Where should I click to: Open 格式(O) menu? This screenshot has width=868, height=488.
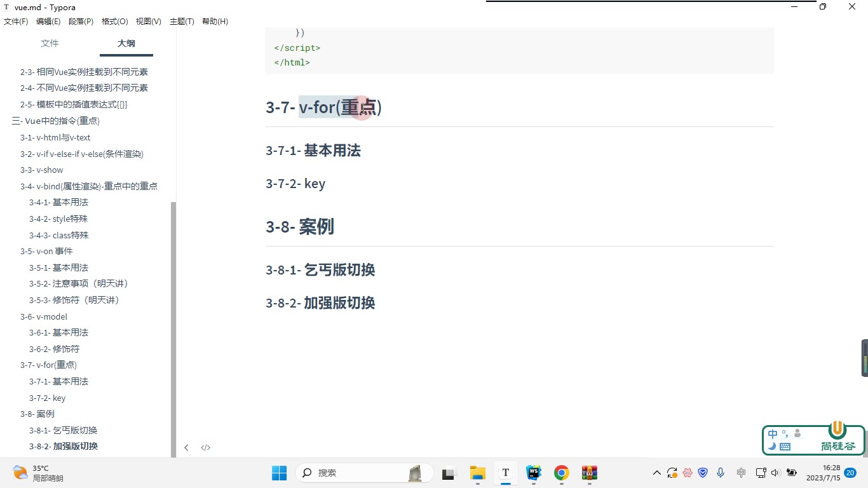pos(114,22)
